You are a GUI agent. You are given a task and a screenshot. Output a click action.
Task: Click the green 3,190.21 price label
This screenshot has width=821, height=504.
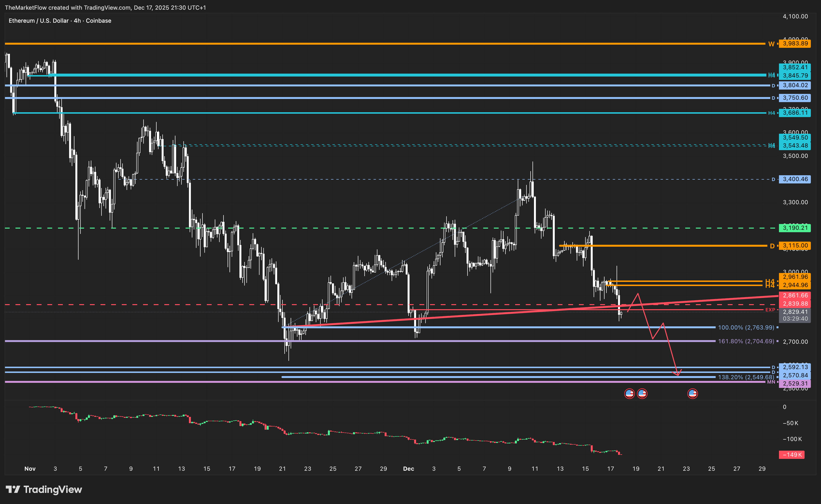(795, 228)
